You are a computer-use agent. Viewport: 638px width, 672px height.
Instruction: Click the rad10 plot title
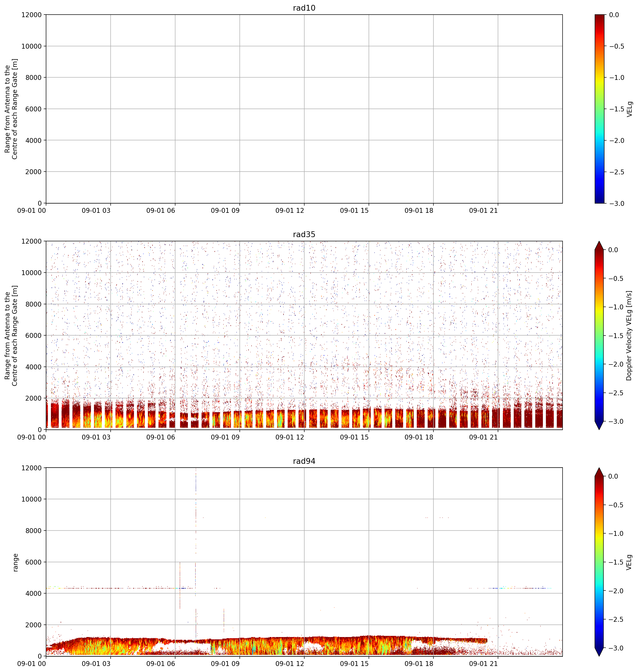point(304,8)
